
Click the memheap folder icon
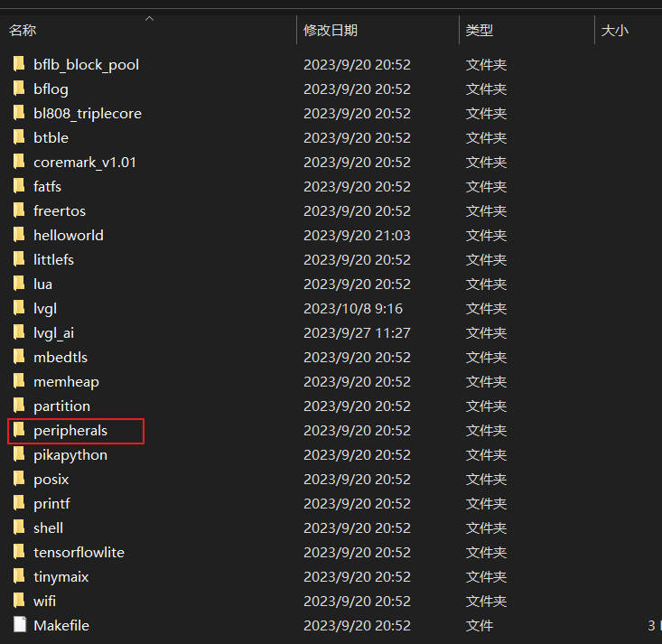click(19, 381)
